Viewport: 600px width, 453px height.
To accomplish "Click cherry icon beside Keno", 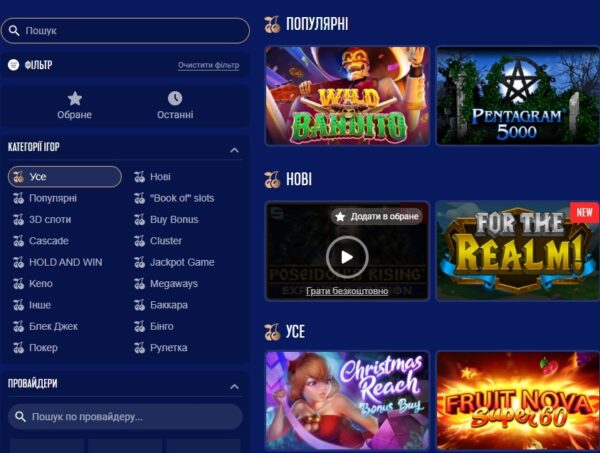I will click(x=18, y=284).
